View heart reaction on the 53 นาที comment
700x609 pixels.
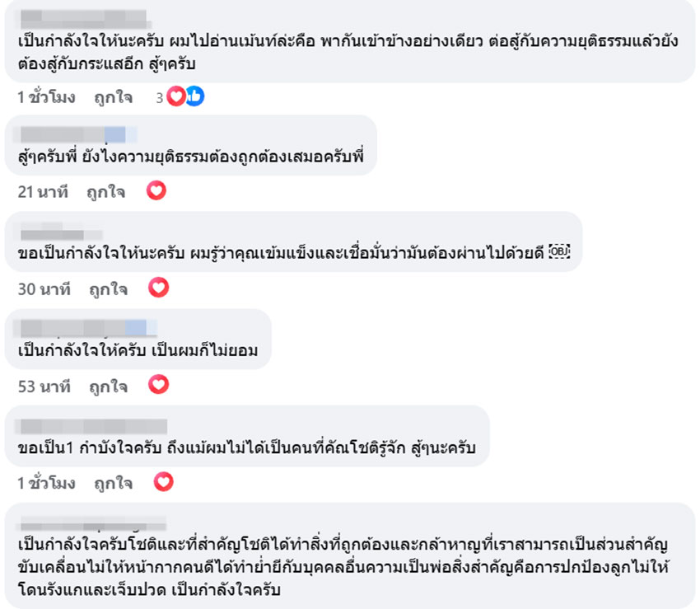click(158, 384)
